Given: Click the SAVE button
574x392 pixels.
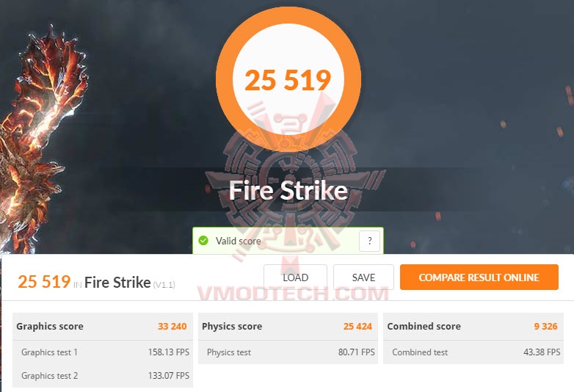Looking at the screenshot, I should click(363, 277).
